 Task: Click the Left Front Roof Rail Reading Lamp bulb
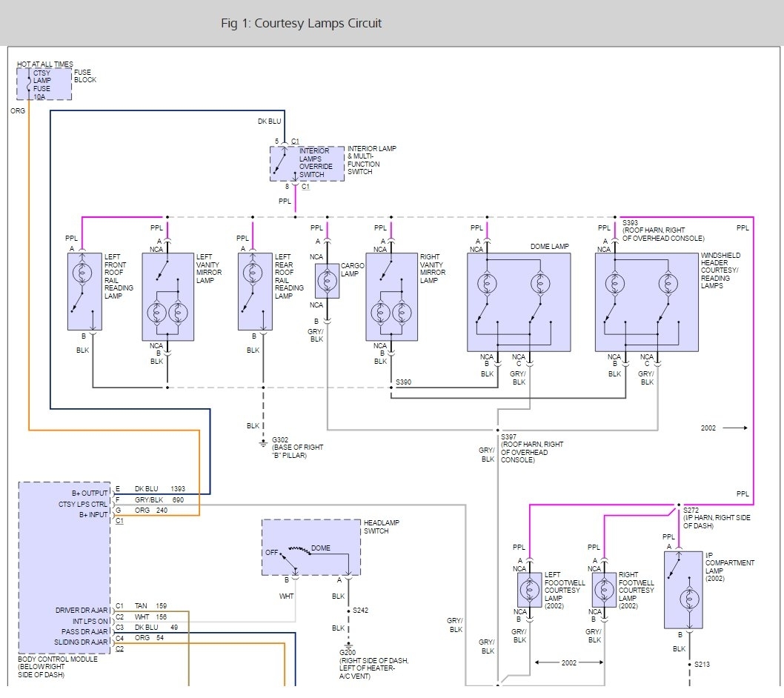84,271
